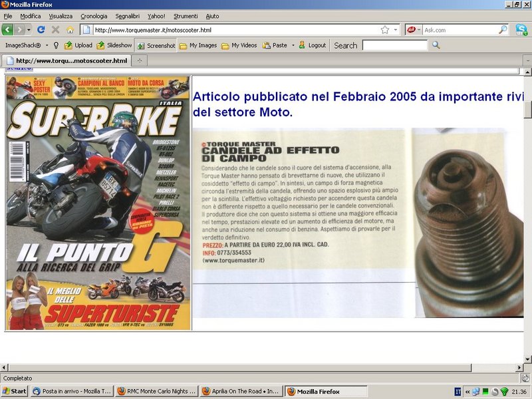Open the Strumenti menu
The width and height of the screenshot is (532, 399).
tap(186, 16)
